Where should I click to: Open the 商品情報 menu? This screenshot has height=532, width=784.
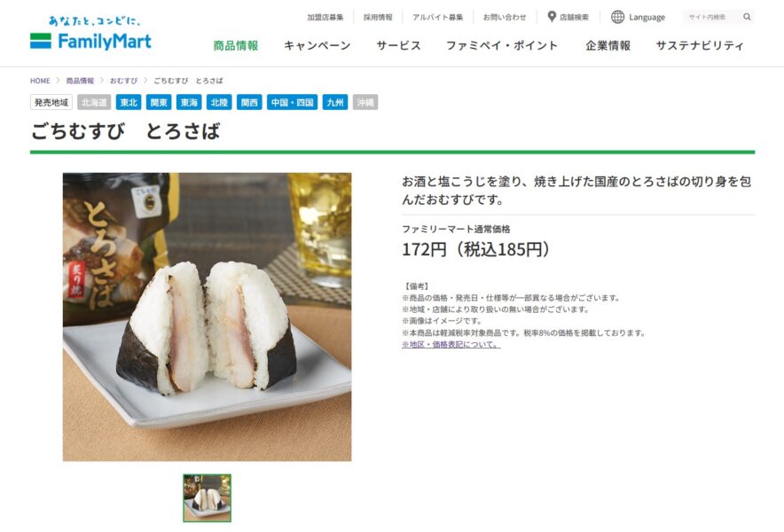(x=236, y=45)
